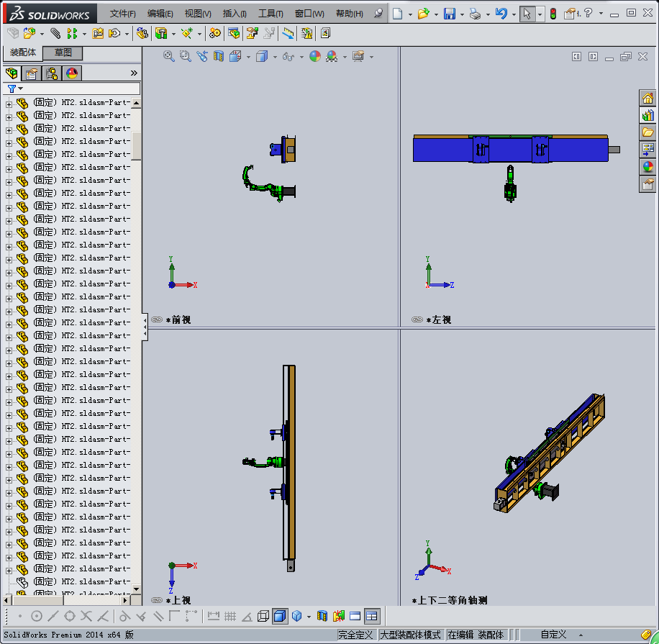Open the 工具(T) menu

(x=271, y=14)
